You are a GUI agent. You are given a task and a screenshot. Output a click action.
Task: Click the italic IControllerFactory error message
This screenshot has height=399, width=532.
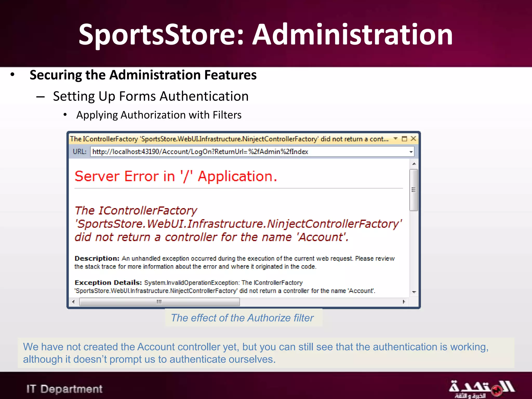pos(238,224)
